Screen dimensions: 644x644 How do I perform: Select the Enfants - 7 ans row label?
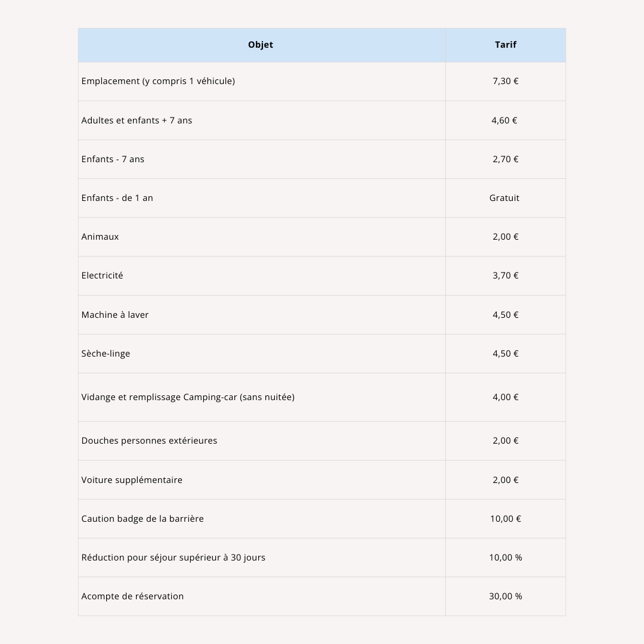(x=113, y=159)
